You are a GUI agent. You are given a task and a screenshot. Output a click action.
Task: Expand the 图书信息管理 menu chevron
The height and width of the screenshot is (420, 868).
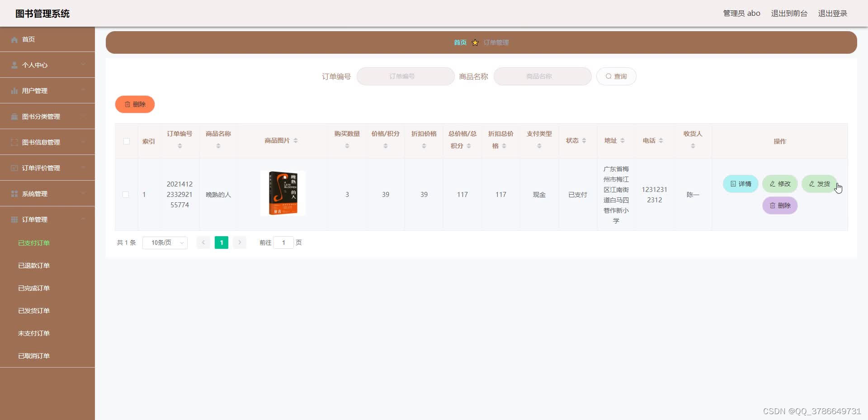(83, 142)
